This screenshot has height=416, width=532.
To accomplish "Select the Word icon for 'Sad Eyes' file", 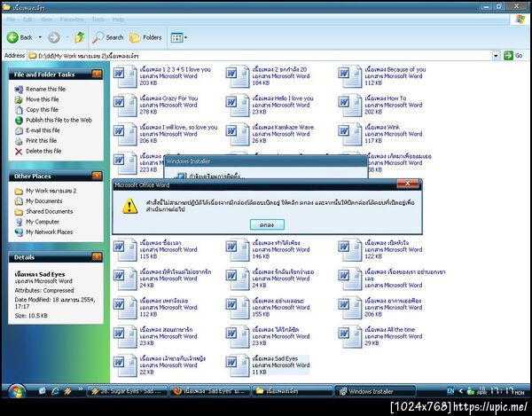I will click(x=238, y=365).
